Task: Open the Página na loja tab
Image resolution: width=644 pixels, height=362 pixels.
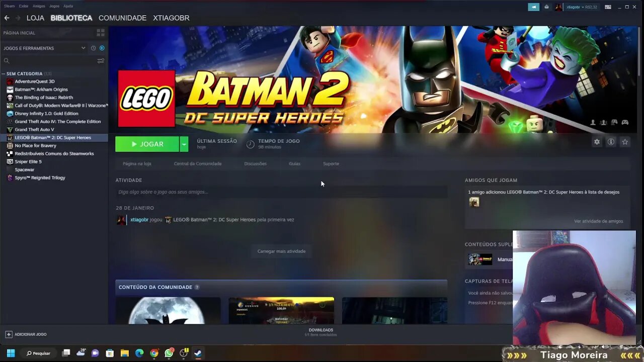Action: [137, 163]
